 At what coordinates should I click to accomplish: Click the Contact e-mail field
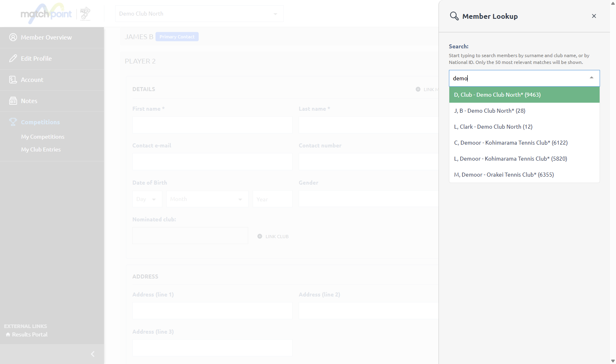[212, 161]
